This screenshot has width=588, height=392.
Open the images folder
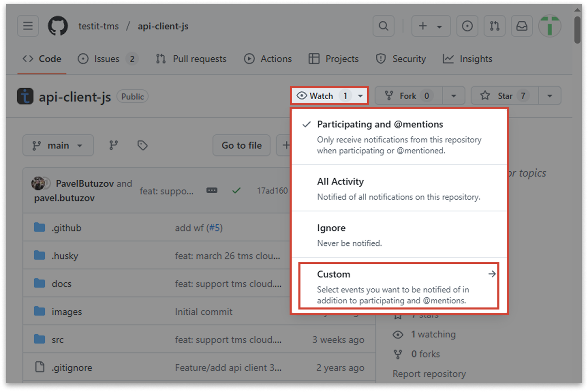67,312
